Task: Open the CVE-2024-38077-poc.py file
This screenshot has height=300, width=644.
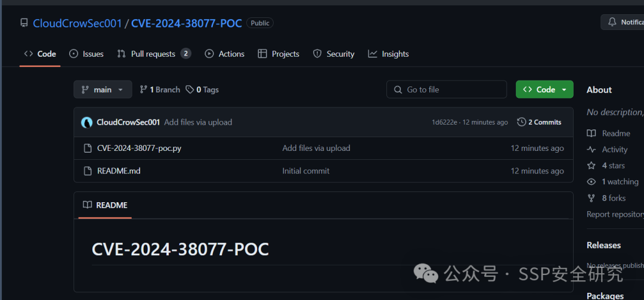Action: tap(139, 149)
